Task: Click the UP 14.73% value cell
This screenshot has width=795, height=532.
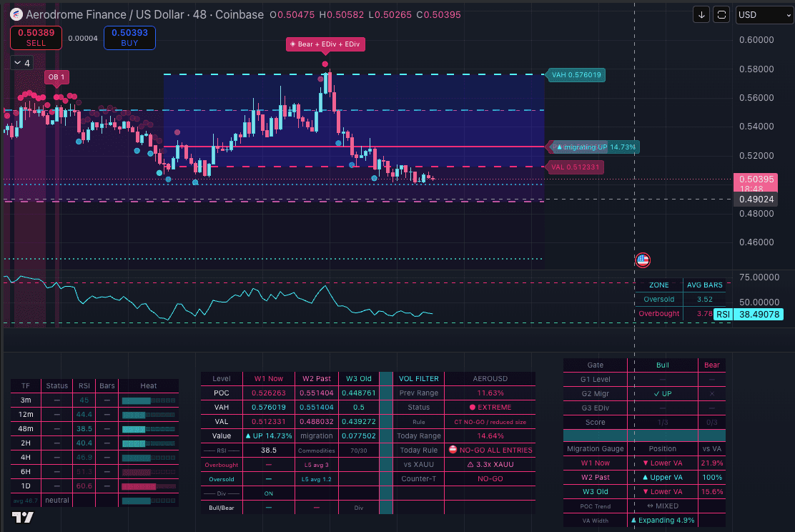Action: click(269, 435)
